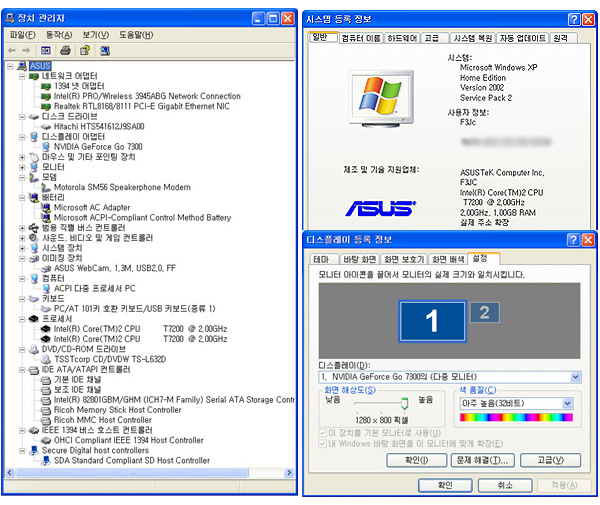Click the 1394 net adapter icon

coord(46,86)
